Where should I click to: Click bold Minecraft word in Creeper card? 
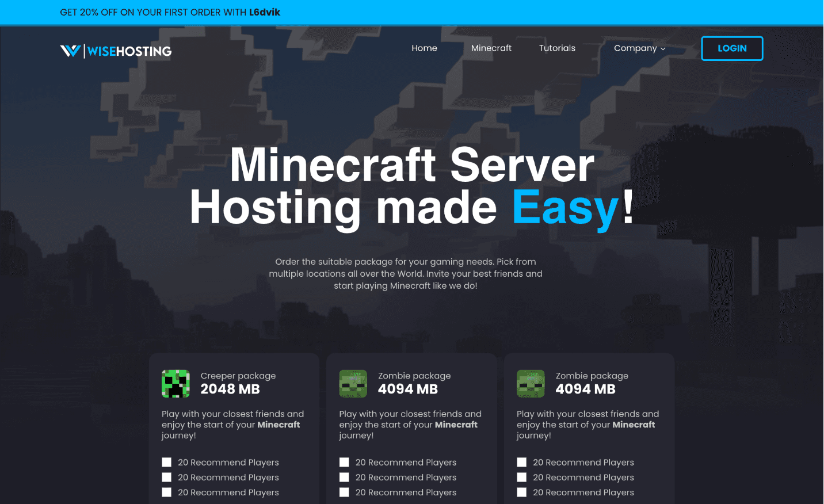(x=279, y=425)
